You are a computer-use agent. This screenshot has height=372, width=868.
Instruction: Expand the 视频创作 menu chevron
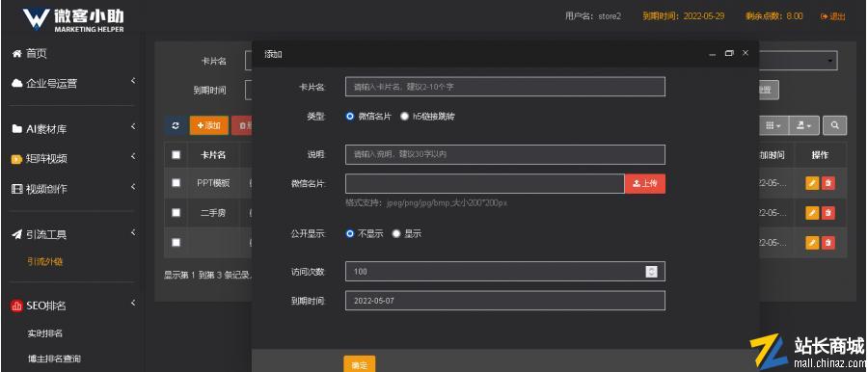click(x=133, y=187)
